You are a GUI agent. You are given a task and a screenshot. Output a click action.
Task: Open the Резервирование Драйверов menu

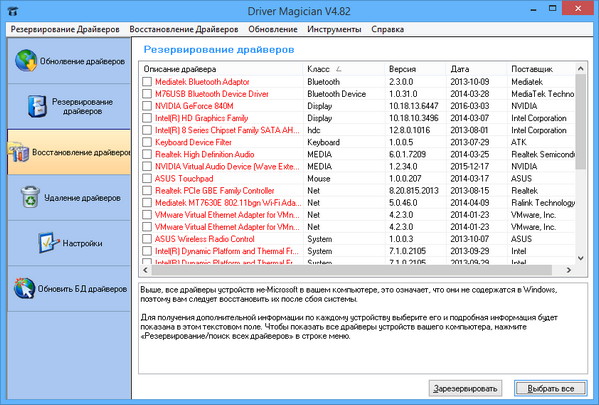click(65, 29)
